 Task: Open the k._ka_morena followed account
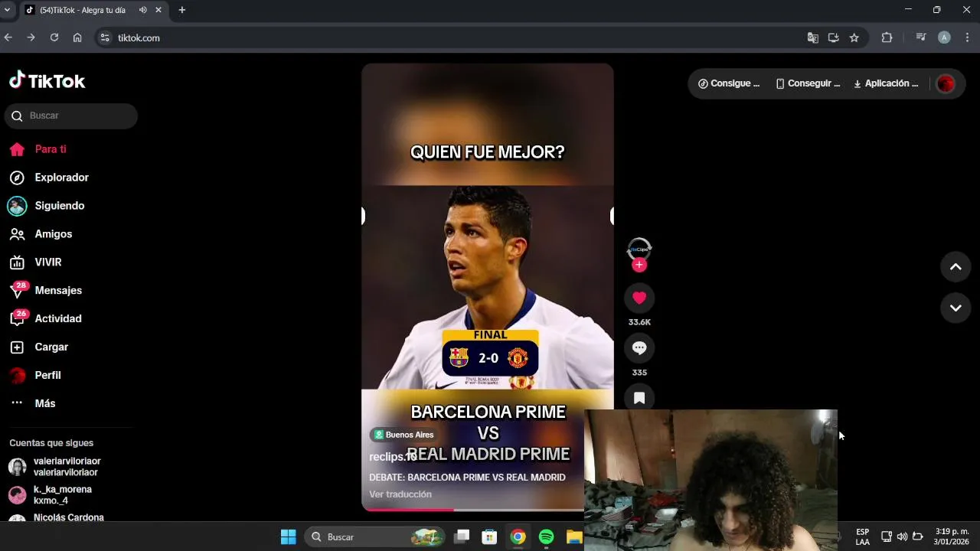(x=51, y=495)
